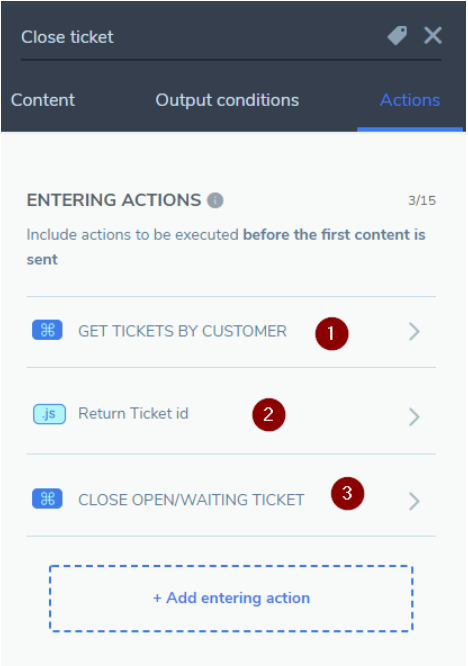Viewport: 468px width, 666px height.
Task: Click the info icon beside ENTERING ACTIONS
Action: point(215,200)
